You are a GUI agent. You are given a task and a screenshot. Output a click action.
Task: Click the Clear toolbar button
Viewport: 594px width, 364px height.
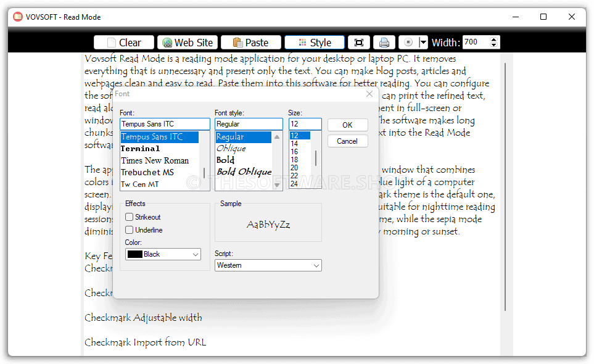pos(124,43)
